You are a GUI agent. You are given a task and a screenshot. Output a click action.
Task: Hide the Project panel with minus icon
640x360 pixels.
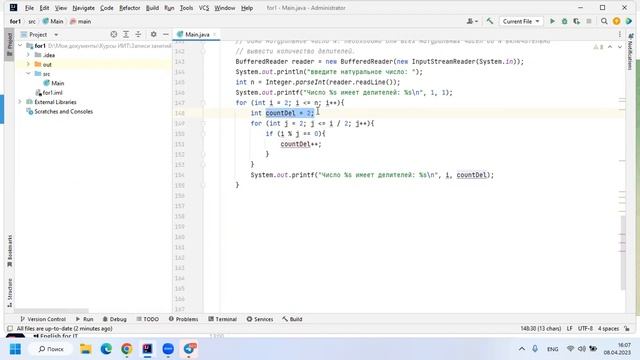coord(166,35)
